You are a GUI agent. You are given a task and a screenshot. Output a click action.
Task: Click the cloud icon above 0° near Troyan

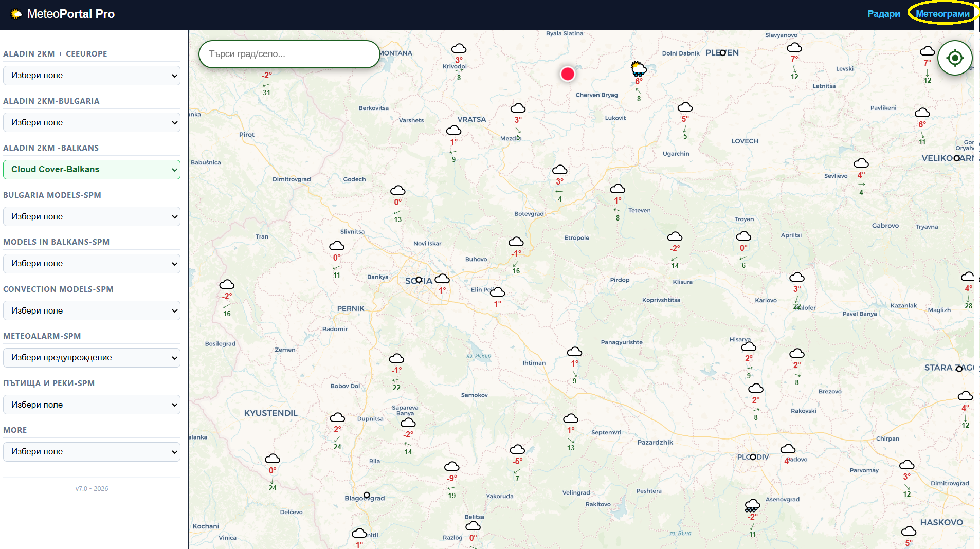click(x=743, y=236)
